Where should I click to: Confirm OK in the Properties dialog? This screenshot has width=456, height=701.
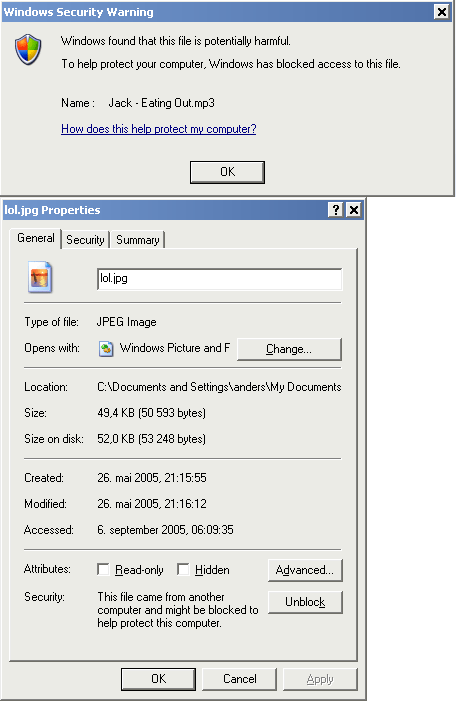coord(158,679)
